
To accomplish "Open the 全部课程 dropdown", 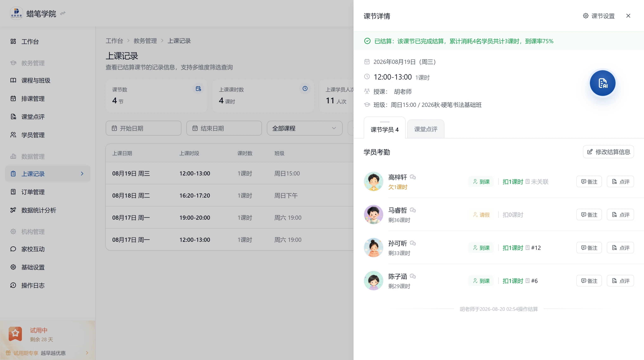I will point(304,128).
